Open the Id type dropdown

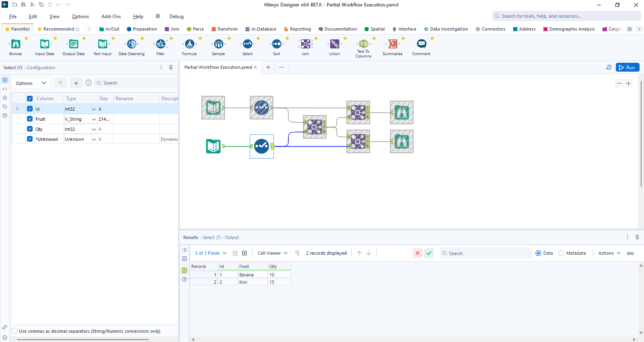(94, 109)
